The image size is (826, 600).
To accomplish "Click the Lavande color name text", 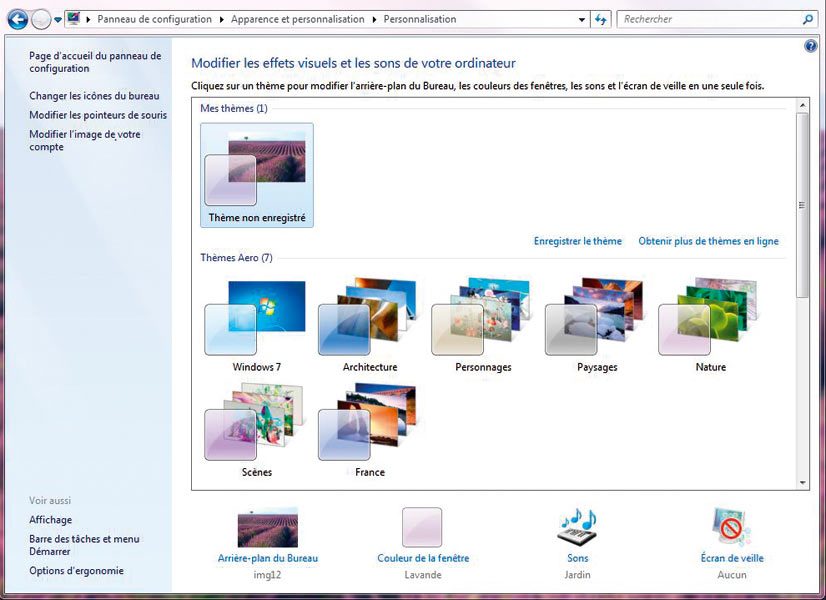I will [x=423, y=575].
